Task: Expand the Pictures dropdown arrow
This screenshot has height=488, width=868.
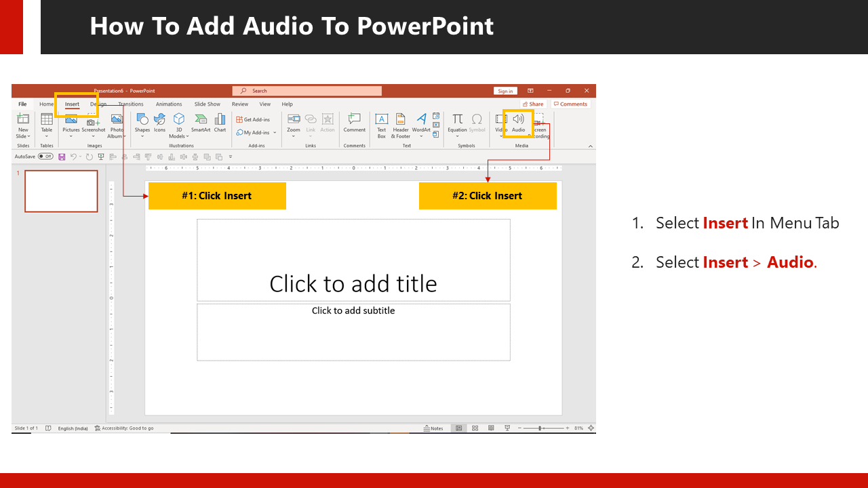Action: [71, 136]
